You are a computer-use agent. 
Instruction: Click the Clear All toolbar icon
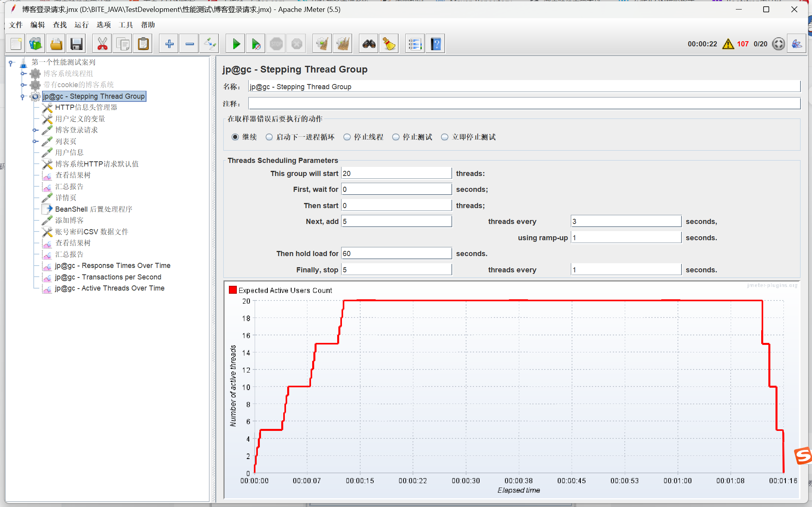(343, 44)
